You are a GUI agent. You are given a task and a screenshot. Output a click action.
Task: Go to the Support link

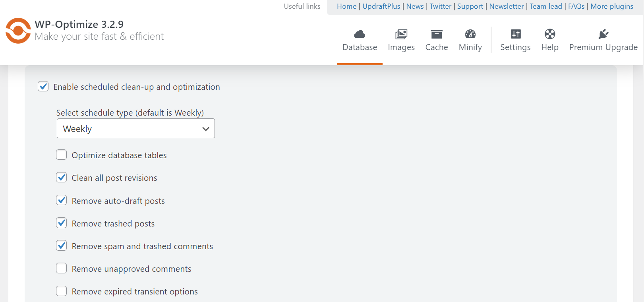(470, 6)
